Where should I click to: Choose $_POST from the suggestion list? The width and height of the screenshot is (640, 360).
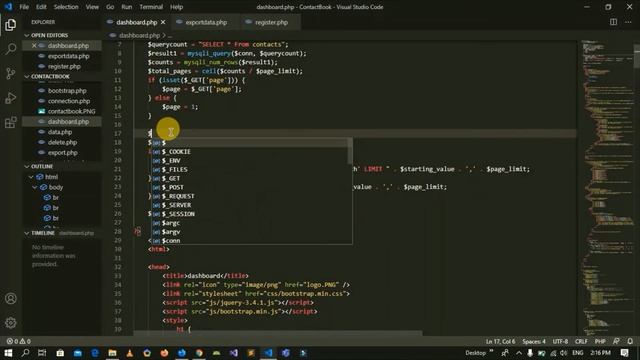tap(249, 187)
